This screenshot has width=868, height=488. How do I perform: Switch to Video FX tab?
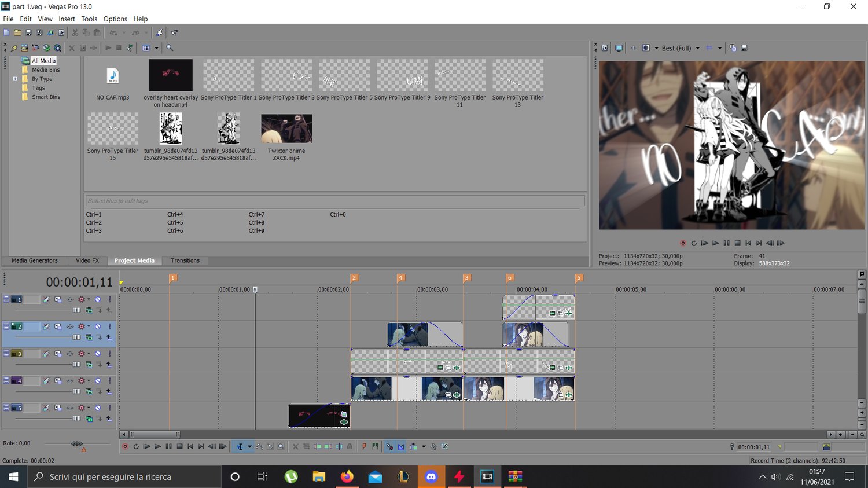tap(87, 260)
